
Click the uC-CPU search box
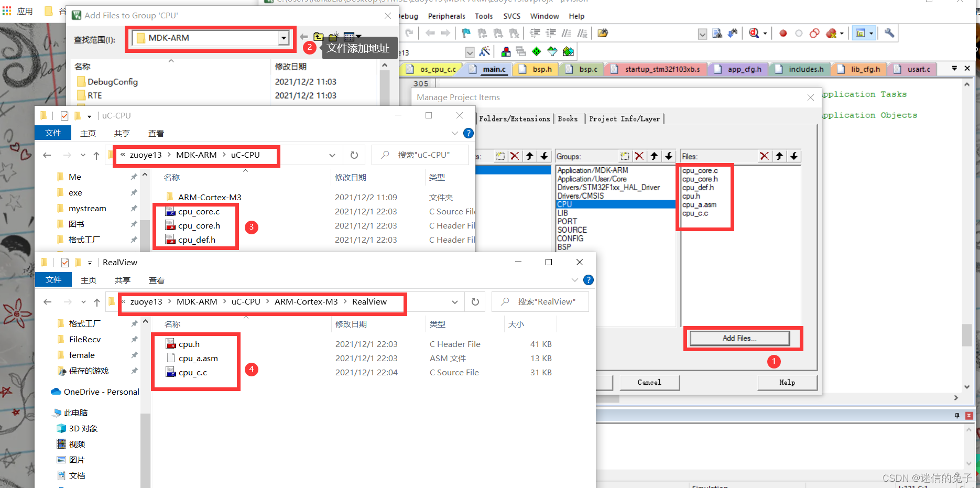[x=420, y=155]
